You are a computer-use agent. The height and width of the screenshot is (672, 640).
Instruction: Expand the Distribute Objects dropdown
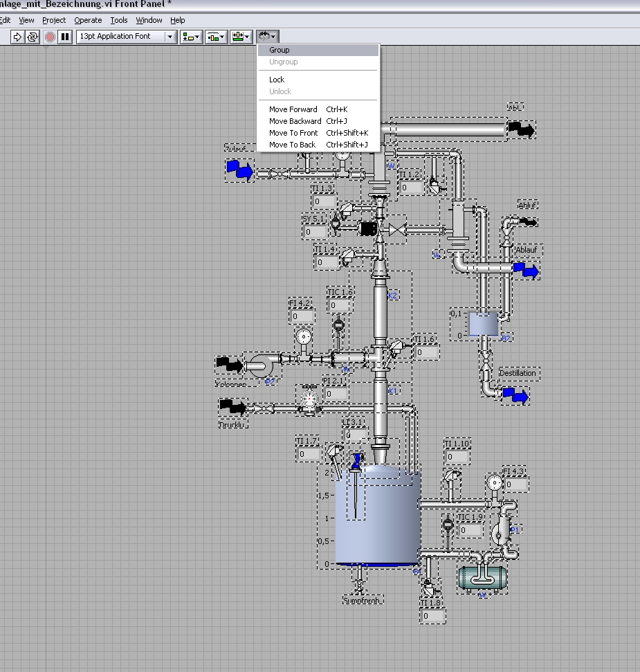tap(217, 37)
